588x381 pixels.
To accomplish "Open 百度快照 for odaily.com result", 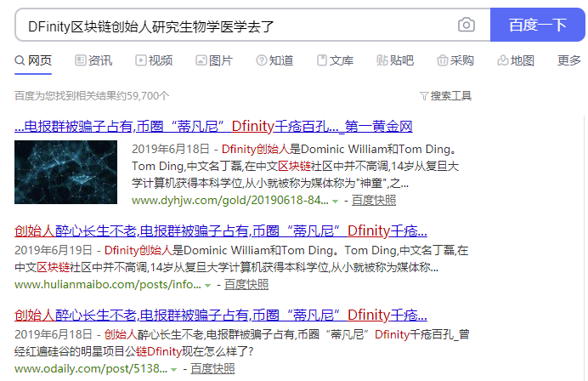I will coord(212,368).
